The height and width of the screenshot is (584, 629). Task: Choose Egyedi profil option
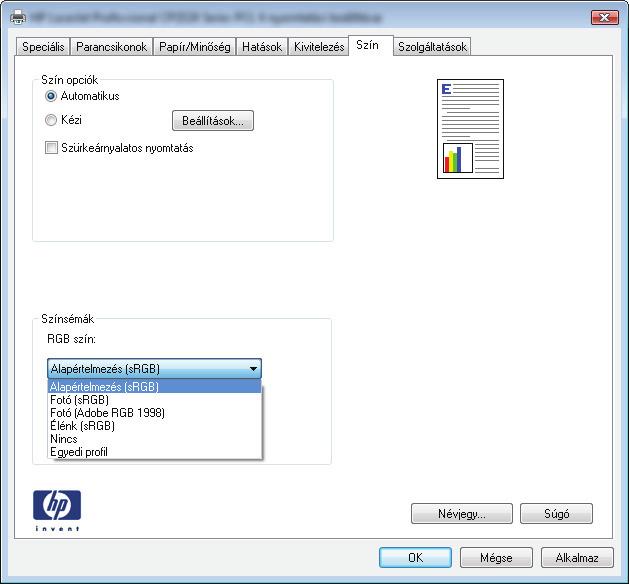click(154, 452)
